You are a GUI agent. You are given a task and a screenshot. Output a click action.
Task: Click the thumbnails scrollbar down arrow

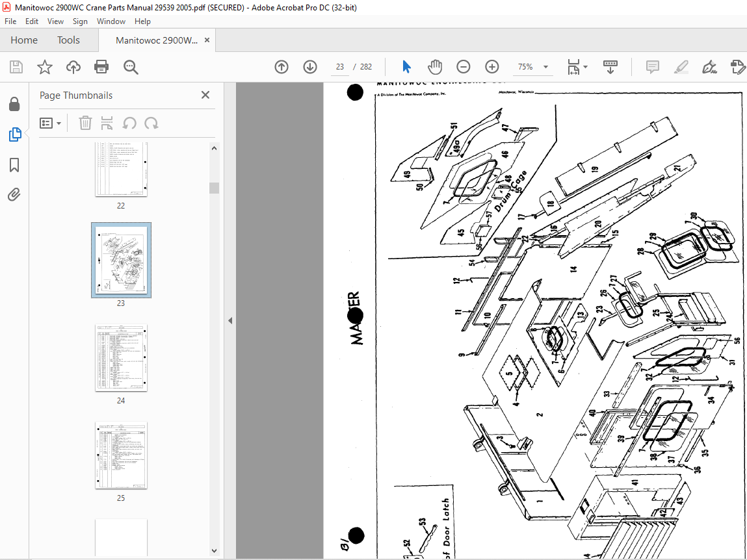(214, 550)
